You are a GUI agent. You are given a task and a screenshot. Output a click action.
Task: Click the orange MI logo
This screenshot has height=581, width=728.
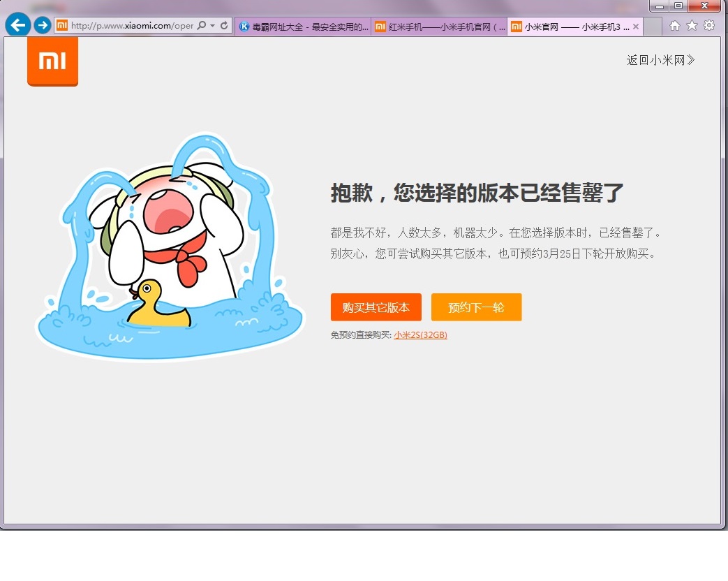[52, 61]
